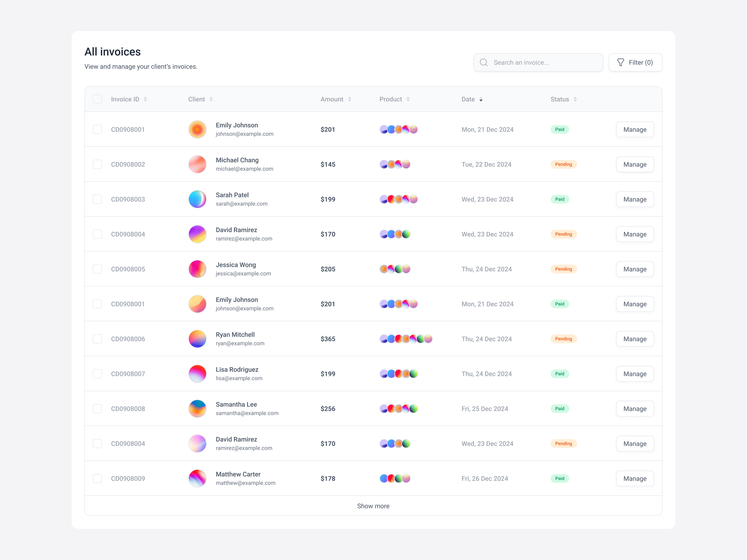
Task: Click the Client column header
Action: [x=197, y=99]
